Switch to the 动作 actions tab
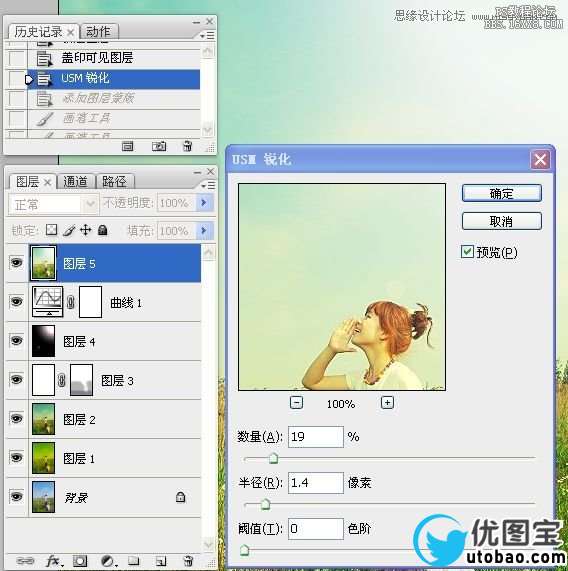 coord(98,32)
